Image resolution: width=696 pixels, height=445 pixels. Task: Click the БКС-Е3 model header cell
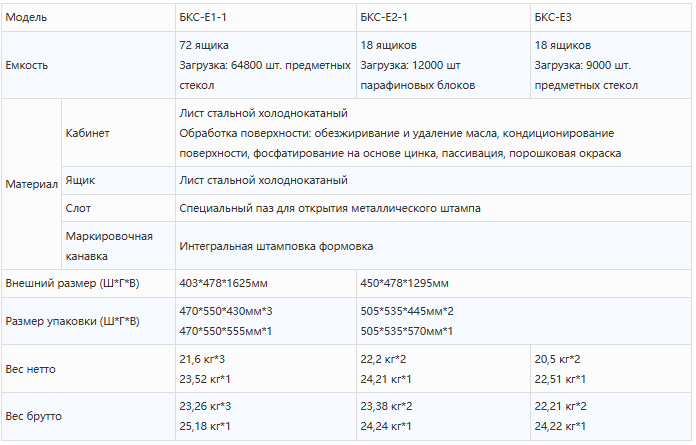point(553,18)
